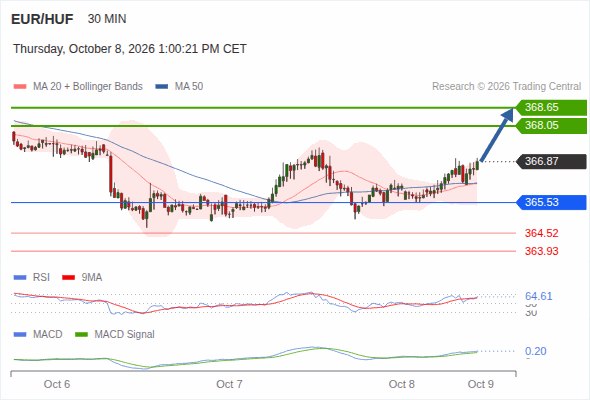Click the blue upward forecast arrow
590x400 pixels.
497,135
